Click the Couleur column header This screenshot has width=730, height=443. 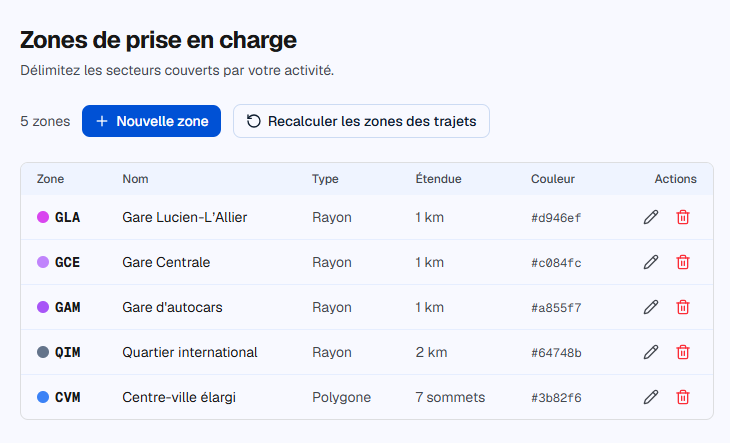(x=553, y=179)
